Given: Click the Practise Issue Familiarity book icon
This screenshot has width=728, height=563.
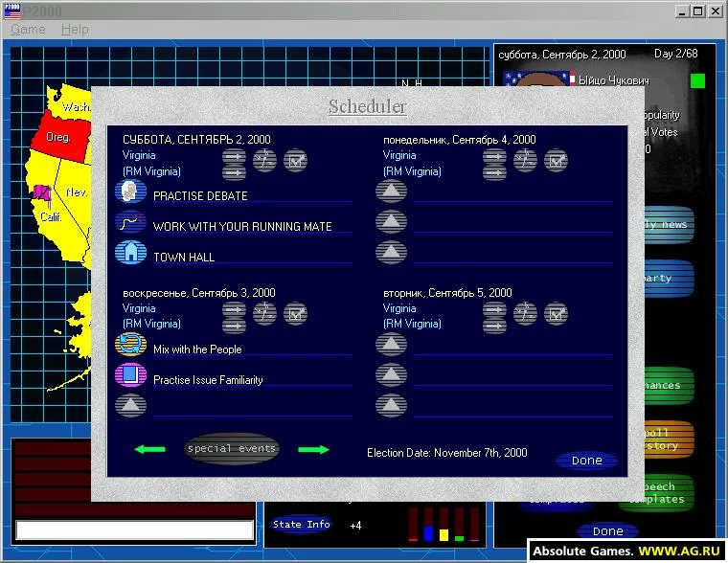Looking at the screenshot, I should 131,375.
